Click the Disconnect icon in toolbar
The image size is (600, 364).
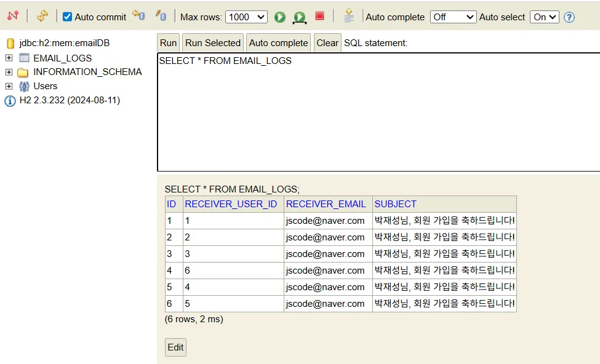click(13, 15)
